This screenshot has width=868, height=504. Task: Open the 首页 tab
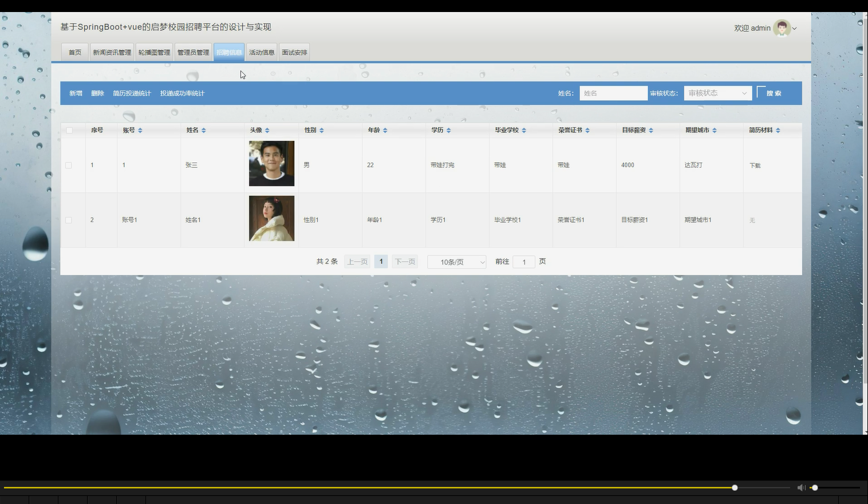coord(75,52)
